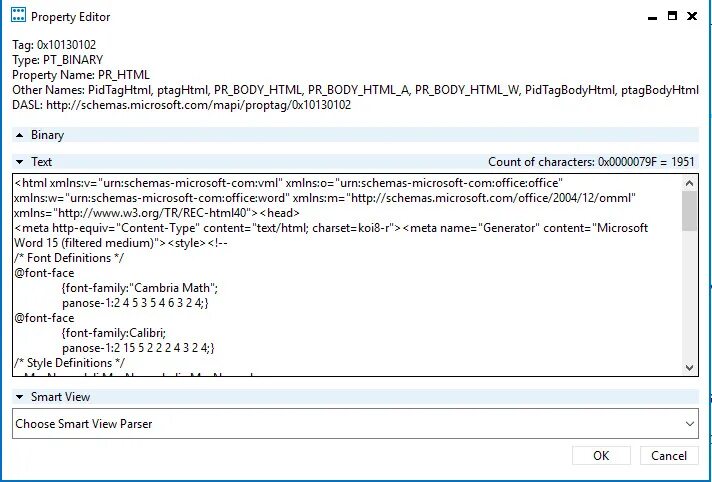Collapse the Text section arrow
The height and width of the screenshot is (482, 712).
pyautogui.click(x=20, y=162)
